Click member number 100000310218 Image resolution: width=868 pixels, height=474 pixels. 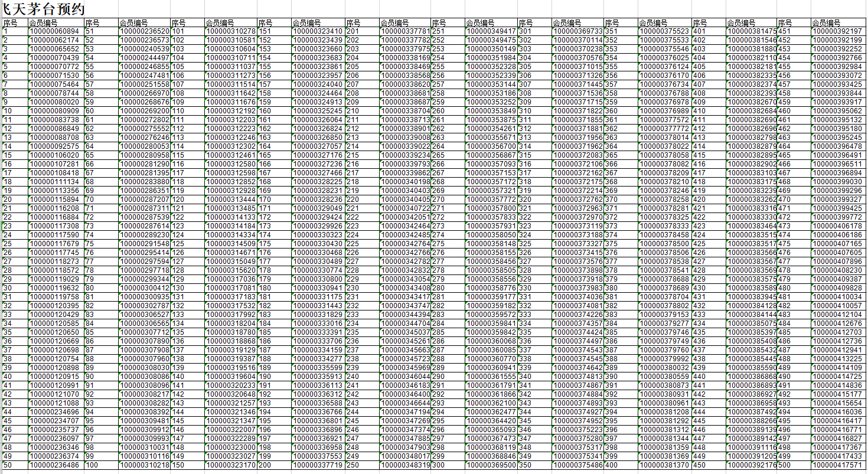pyautogui.click(x=145, y=465)
